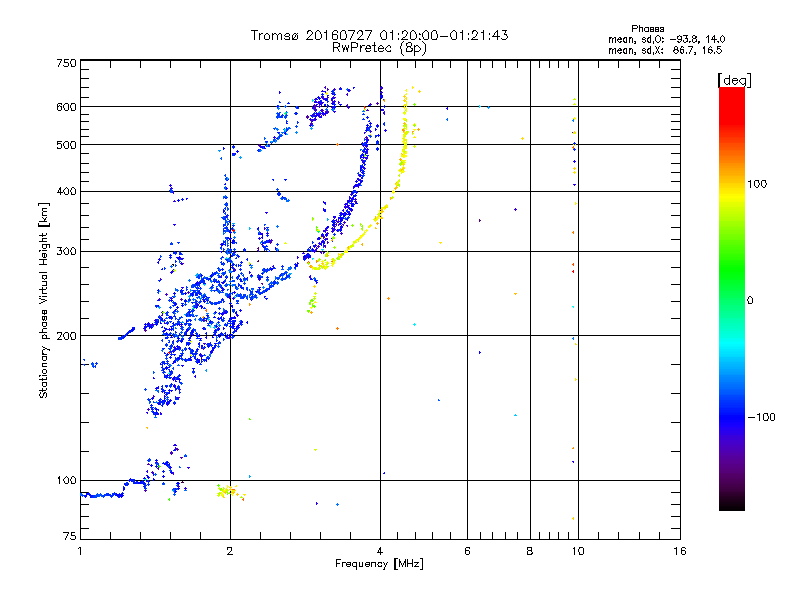Click x-axis tick label '2'
800x600 pixels.
click(x=230, y=551)
